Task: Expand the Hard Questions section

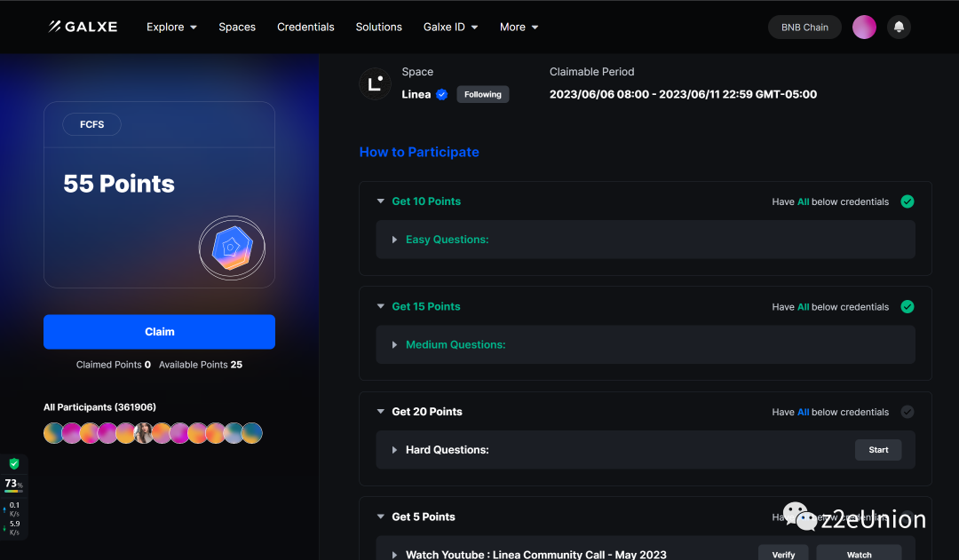Action: [395, 450]
